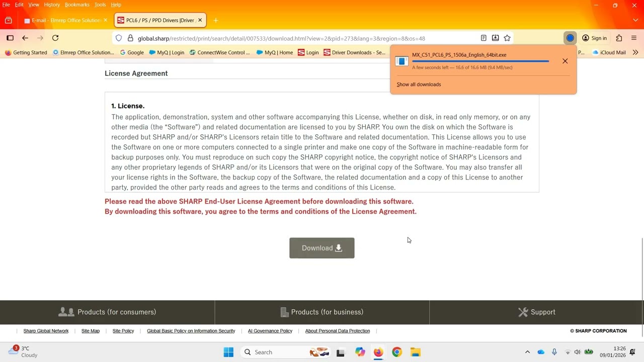
Task: Open About Personal Data Protection link
Action: [x=338, y=331]
